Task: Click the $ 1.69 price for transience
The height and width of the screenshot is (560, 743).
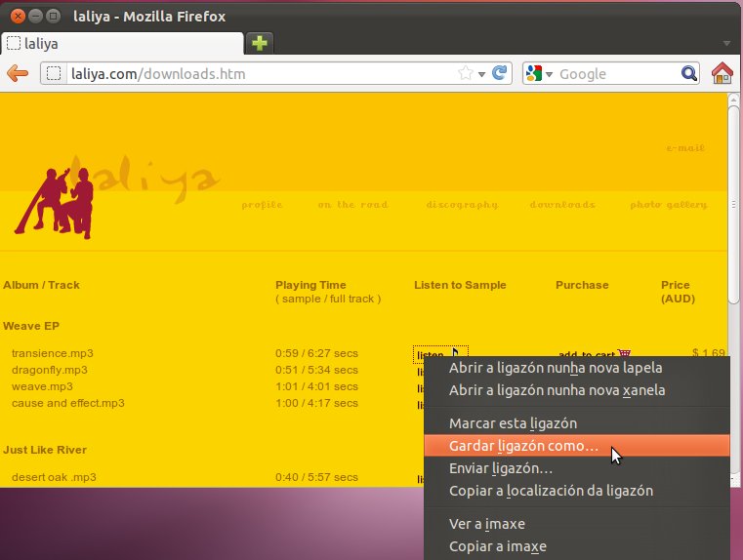Action: click(x=709, y=352)
